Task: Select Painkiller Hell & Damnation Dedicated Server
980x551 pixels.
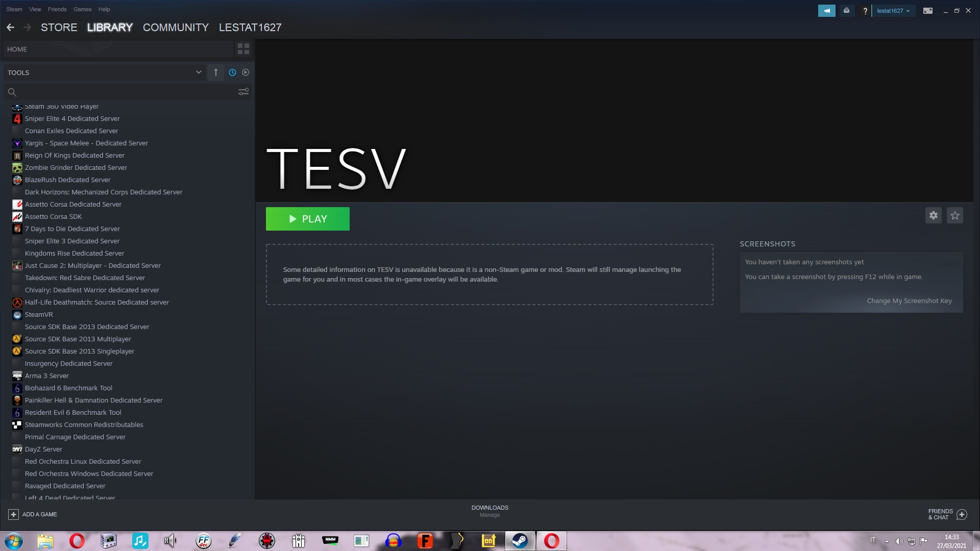Action: click(x=94, y=400)
